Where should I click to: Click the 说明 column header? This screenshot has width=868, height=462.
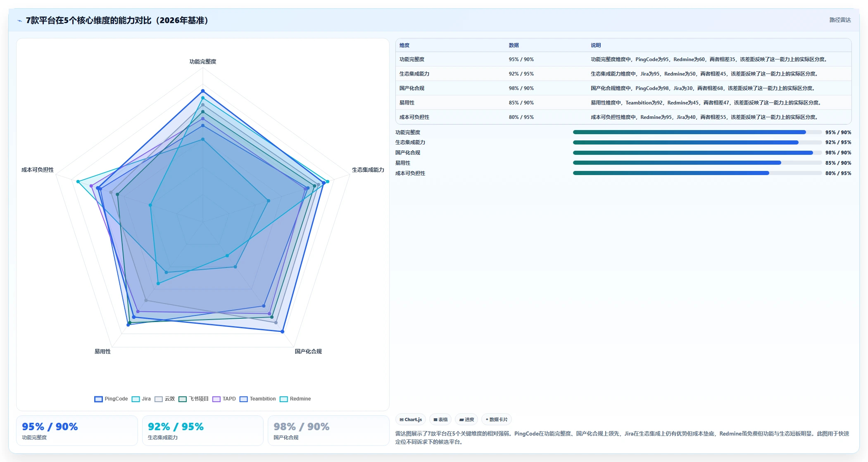[x=595, y=45]
